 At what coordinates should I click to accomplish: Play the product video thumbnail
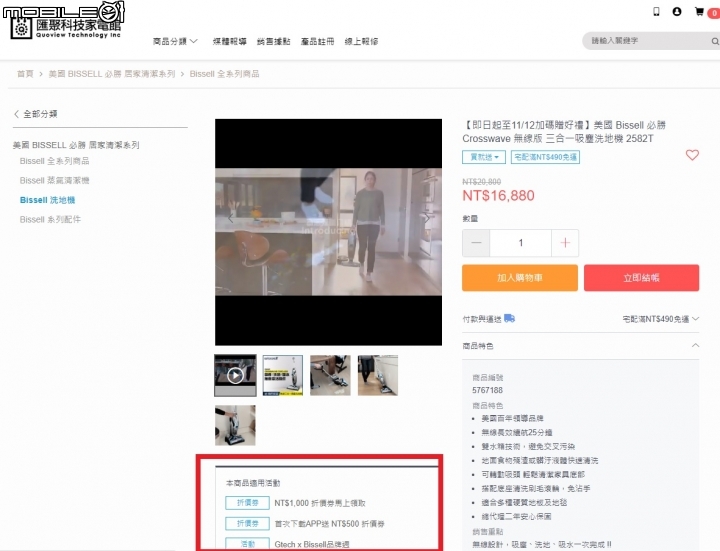coord(235,375)
